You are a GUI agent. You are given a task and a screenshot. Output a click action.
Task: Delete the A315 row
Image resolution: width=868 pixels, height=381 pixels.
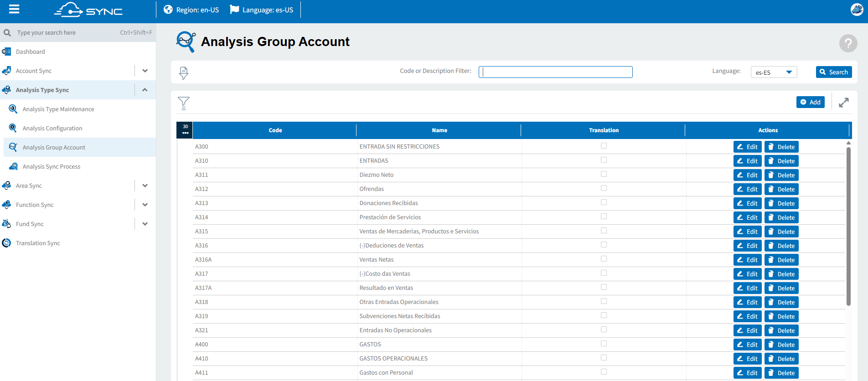click(x=781, y=232)
